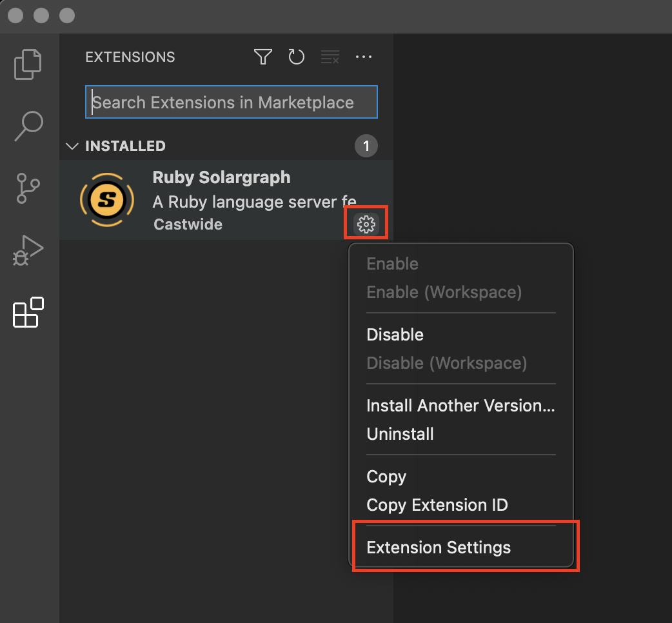Viewport: 672px width, 623px height.
Task: Open the Run and Debug view
Action: pyautogui.click(x=27, y=250)
